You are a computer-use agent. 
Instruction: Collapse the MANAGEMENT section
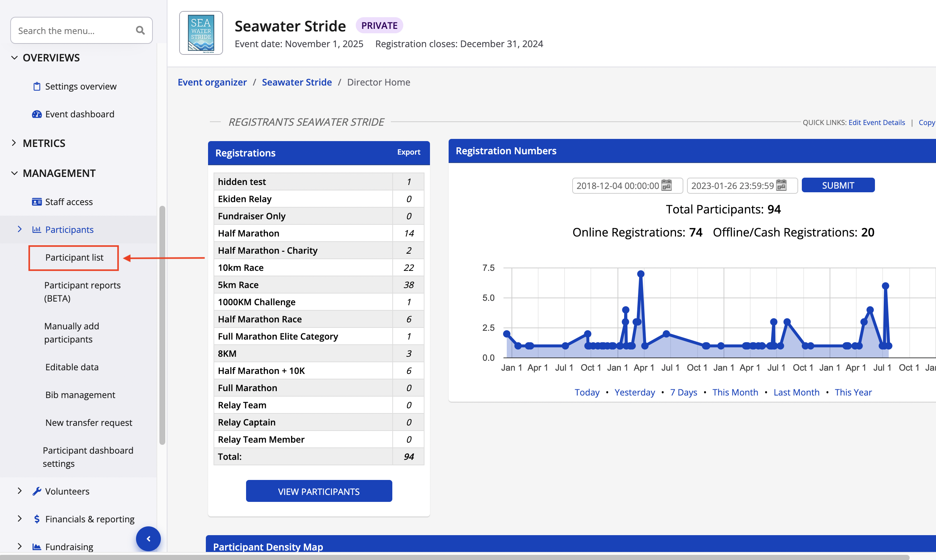pyautogui.click(x=14, y=173)
